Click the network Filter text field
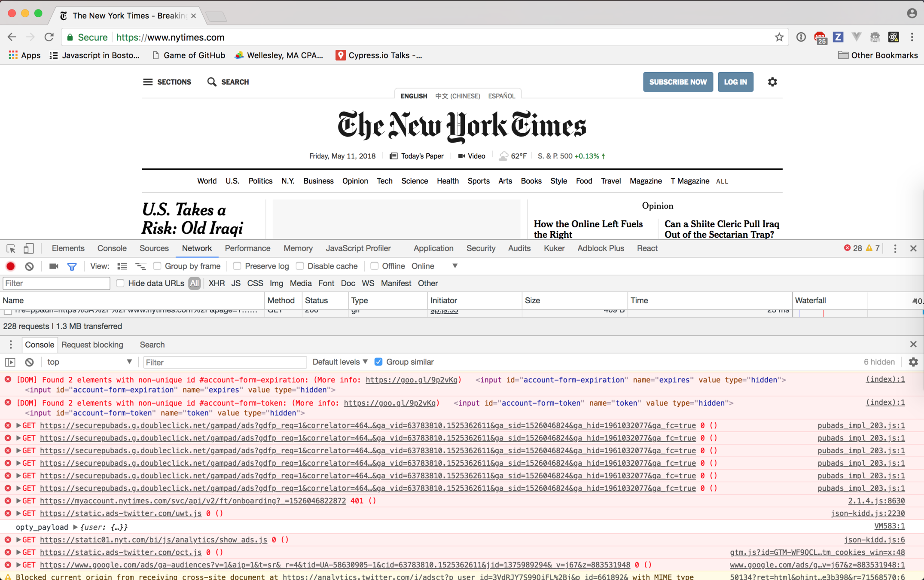 tap(56, 284)
